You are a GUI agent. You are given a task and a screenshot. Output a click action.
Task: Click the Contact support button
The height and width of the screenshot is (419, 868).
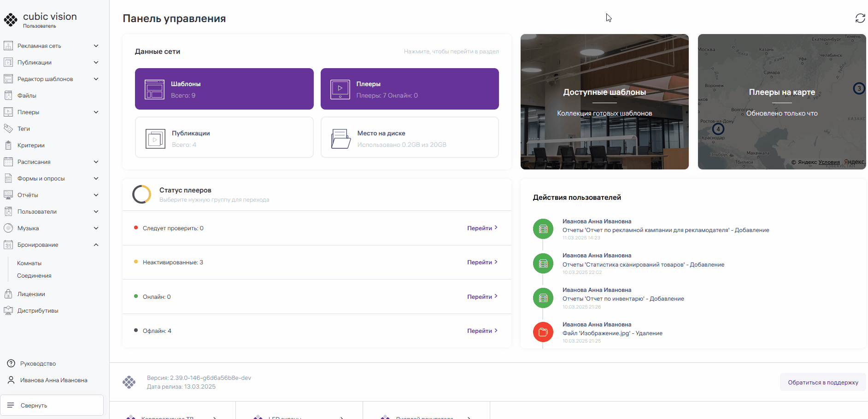pyautogui.click(x=823, y=382)
